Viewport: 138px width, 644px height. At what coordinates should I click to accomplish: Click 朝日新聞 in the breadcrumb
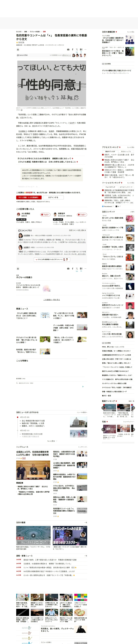[x=19, y=32]
